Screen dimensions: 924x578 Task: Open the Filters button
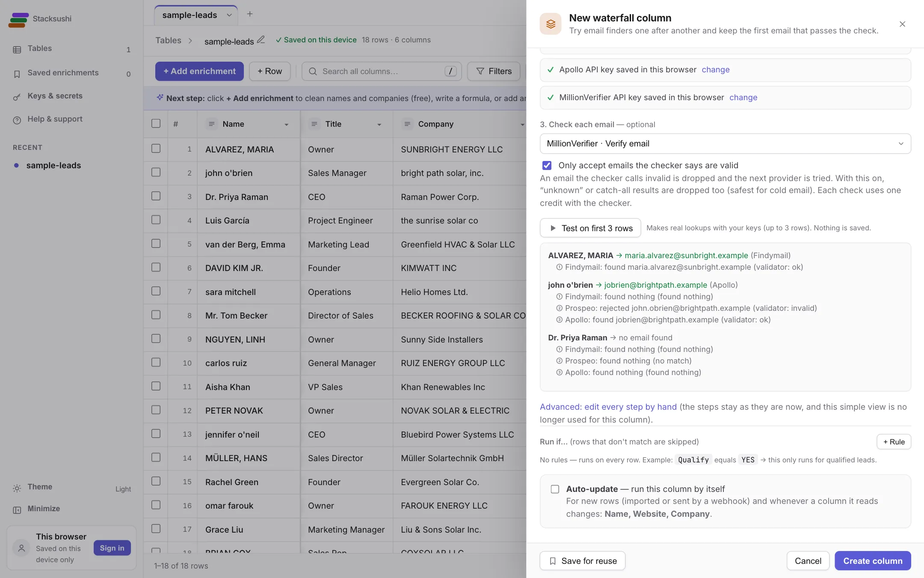494,72
